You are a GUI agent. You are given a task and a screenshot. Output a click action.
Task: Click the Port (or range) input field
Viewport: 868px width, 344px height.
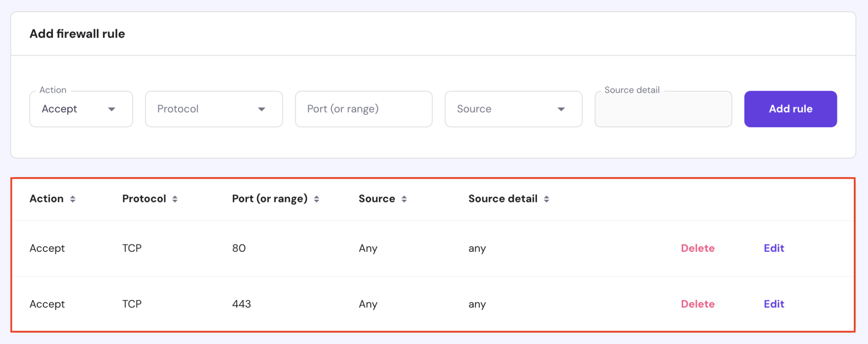(363, 109)
